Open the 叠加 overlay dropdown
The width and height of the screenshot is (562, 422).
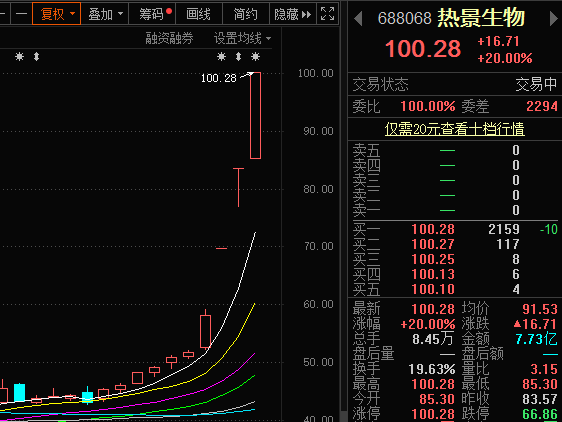click(x=105, y=14)
